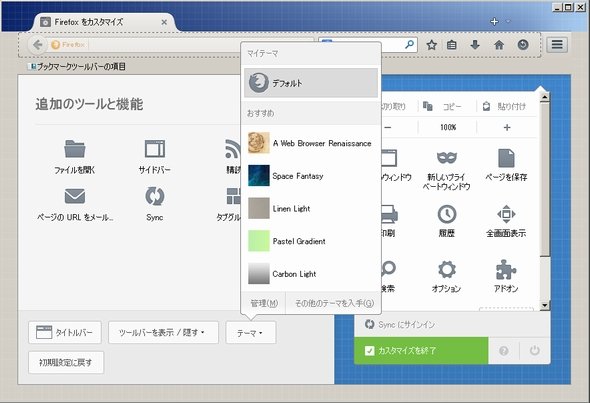
Task: Open the Show/Hide Toolbars dropdown
Action: (163, 332)
